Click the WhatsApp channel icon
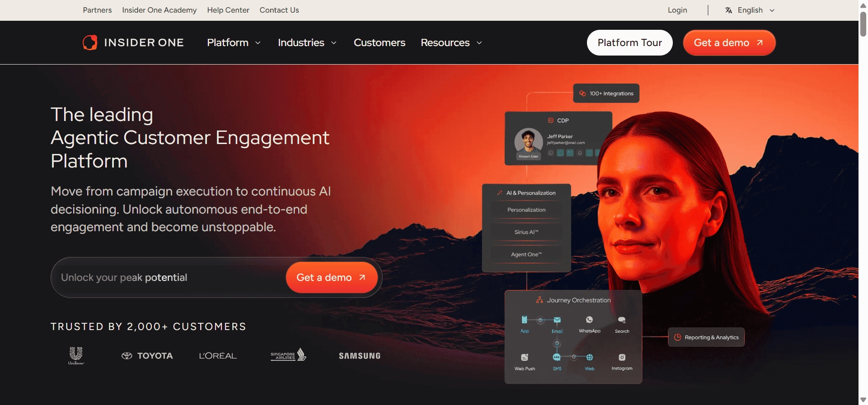Viewport: 868px width, 405px height. (x=589, y=320)
